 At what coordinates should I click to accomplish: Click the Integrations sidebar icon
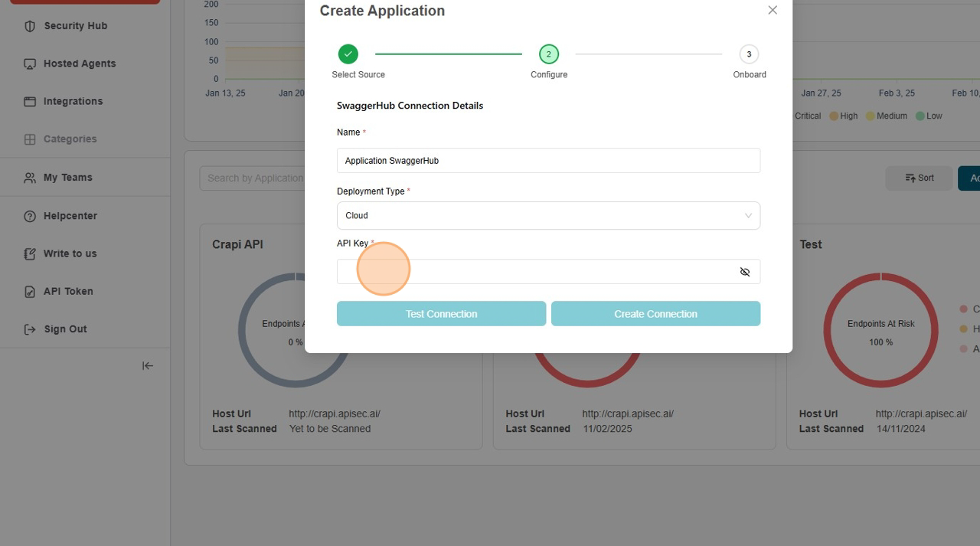tap(30, 101)
